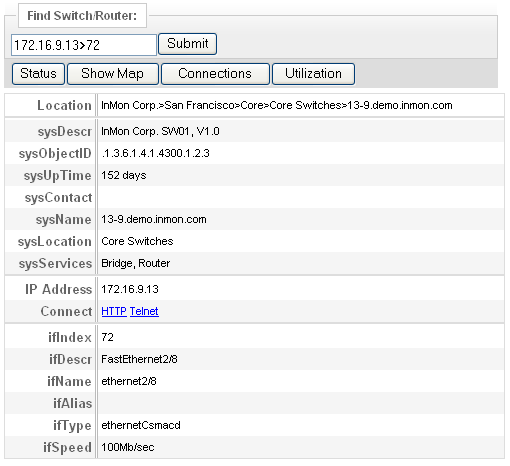Follow the HTTP connect link
Viewport: 510px width, 466px height.
click(114, 311)
